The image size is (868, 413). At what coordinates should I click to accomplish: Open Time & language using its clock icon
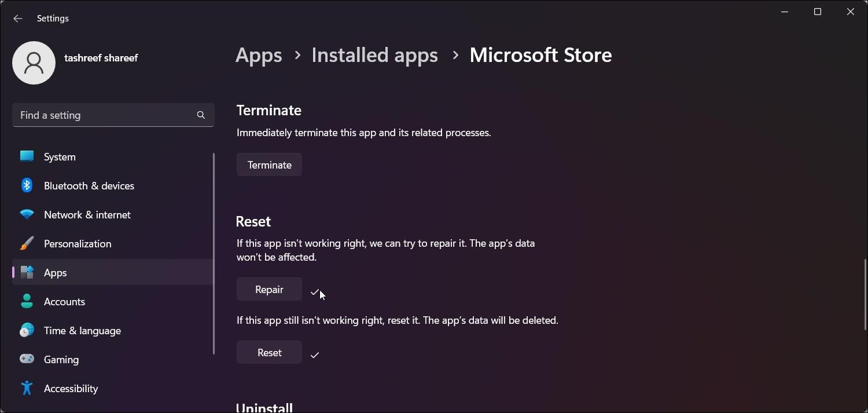tap(27, 330)
